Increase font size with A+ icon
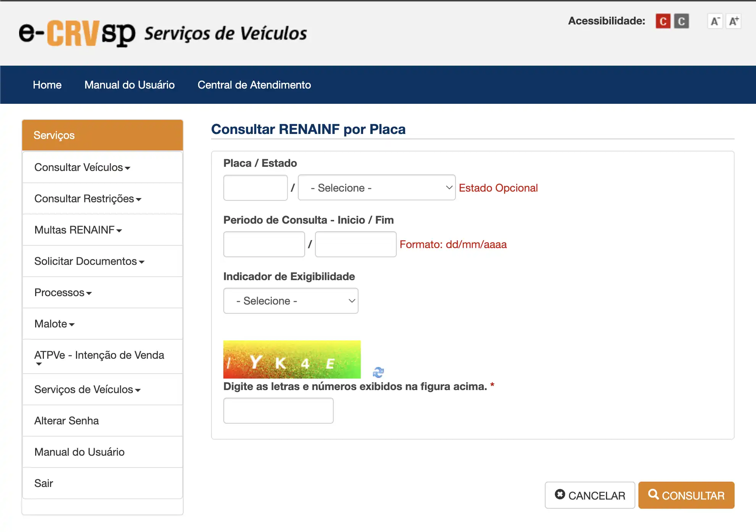The height and width of the screenshot is (532, 756). (733, 21)
